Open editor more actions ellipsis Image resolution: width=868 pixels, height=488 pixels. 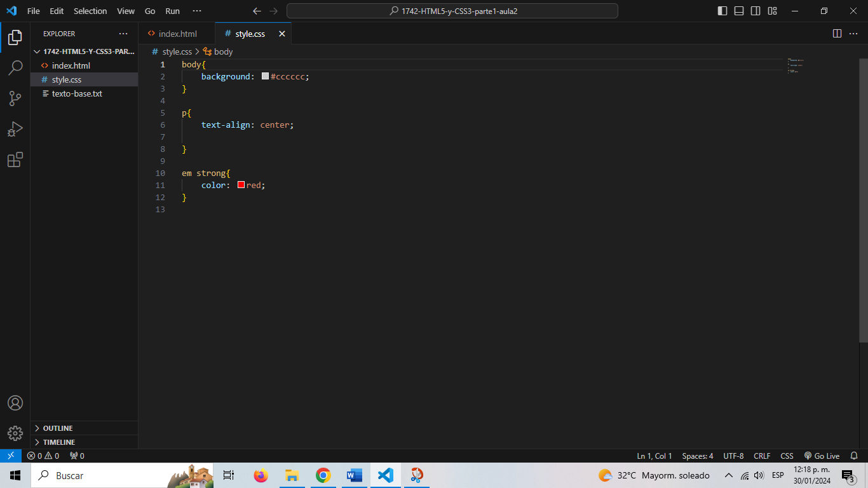tap(853, 34)
